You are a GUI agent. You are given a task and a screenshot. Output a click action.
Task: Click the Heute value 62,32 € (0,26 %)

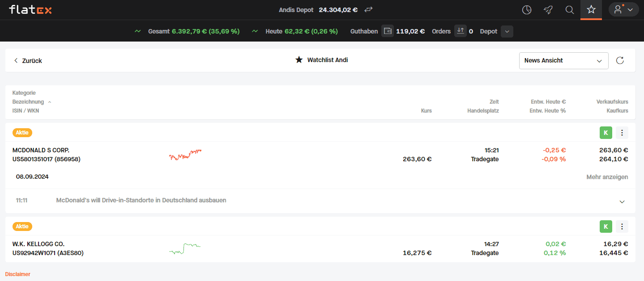click(x=311, y=31)
